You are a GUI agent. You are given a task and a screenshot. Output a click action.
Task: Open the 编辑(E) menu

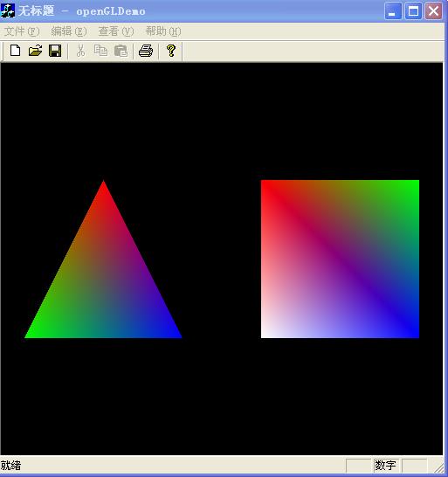point(69,31)
